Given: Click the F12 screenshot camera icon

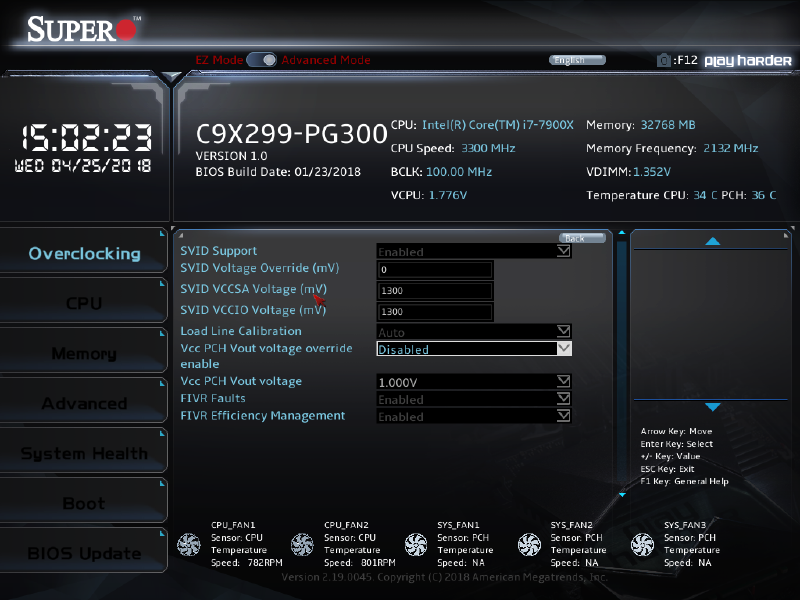Looking at the screenshot, I should (663, 60).
